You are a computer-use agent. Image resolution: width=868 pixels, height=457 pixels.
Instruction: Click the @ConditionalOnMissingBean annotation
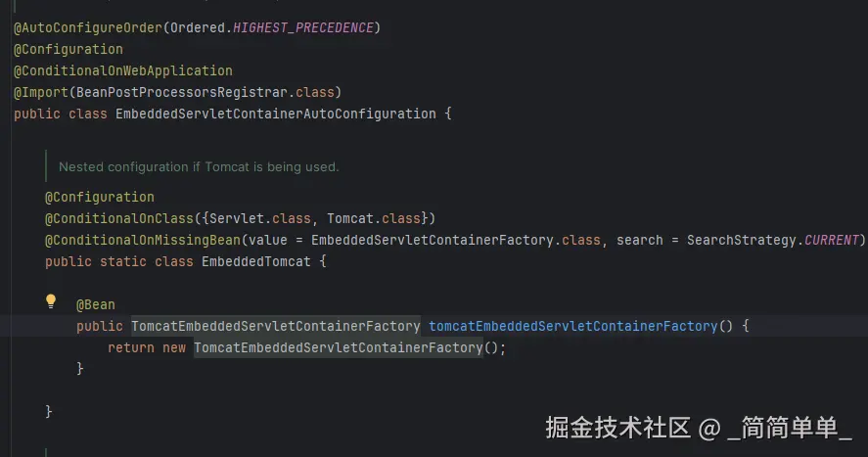point(142,240)
